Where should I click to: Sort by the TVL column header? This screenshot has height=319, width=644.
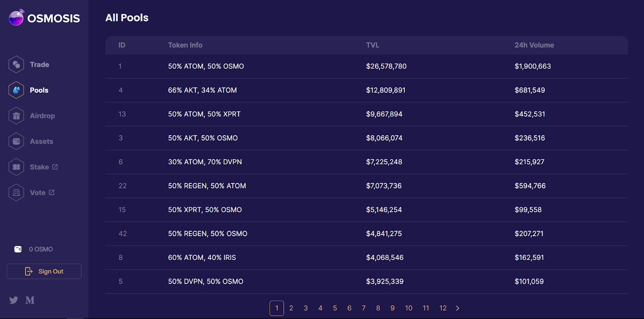point(373,45)
